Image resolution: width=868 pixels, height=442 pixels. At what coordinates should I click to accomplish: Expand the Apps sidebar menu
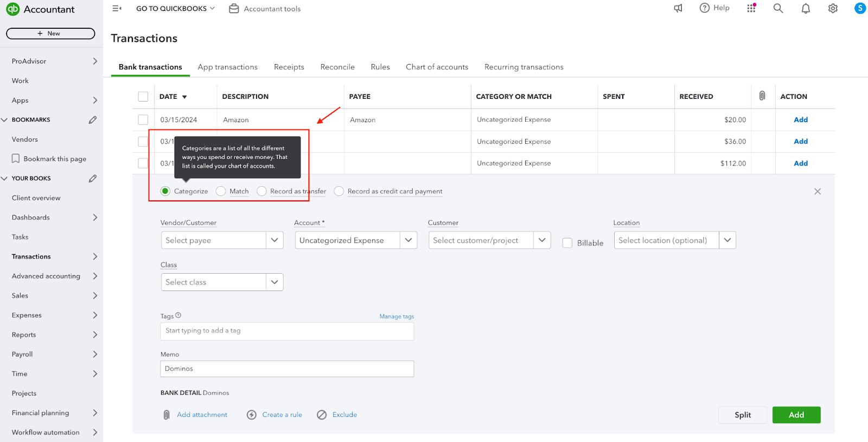[x=95, y=100]
